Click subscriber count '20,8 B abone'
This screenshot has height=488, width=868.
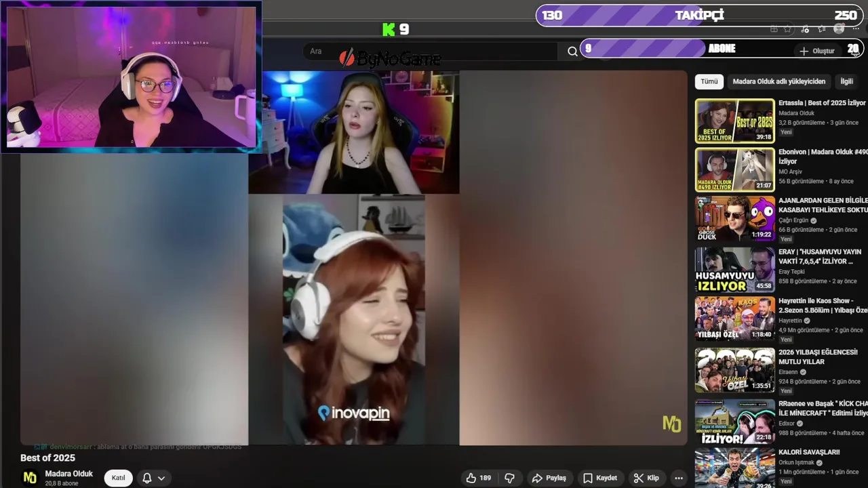click(62, 484)
